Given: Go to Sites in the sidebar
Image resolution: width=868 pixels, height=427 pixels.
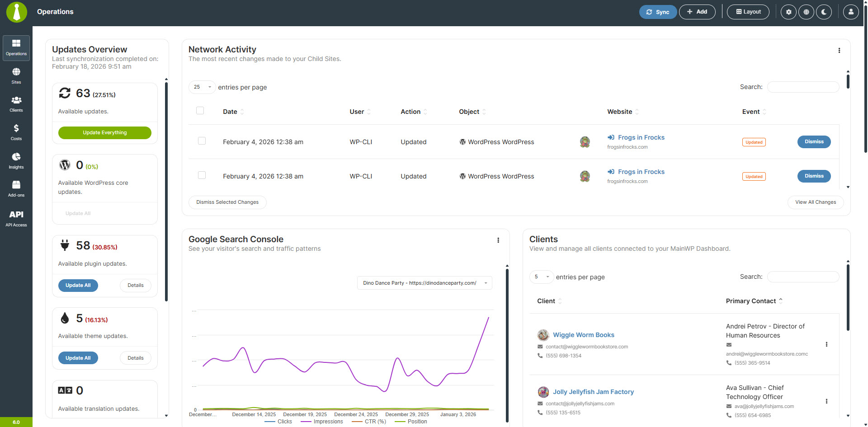Looking at the screenshot, I should pyautogui.click(x=16, y=76).
